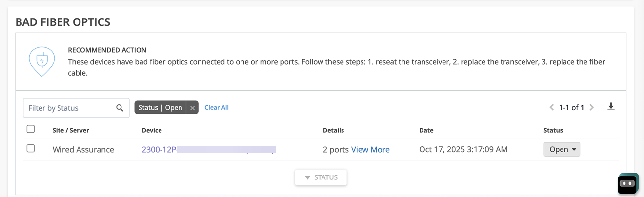The height and width of the screenshot is (197, 644).
Task: Go to previous results page
Action: (552, 107)
